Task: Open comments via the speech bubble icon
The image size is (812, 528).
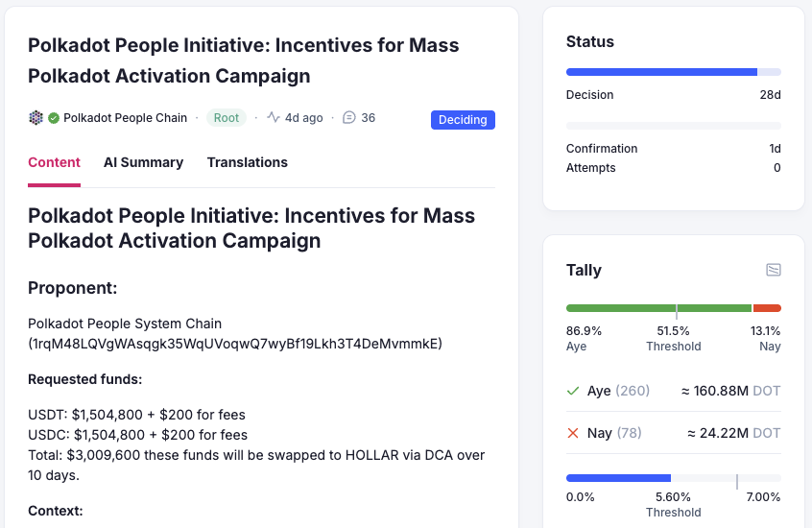Action: click(349, 118)
